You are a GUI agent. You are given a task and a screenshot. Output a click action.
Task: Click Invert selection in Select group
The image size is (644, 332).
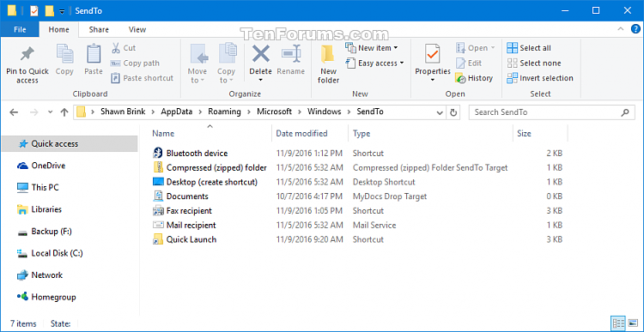pyautogui.click(x=540, y=78)
